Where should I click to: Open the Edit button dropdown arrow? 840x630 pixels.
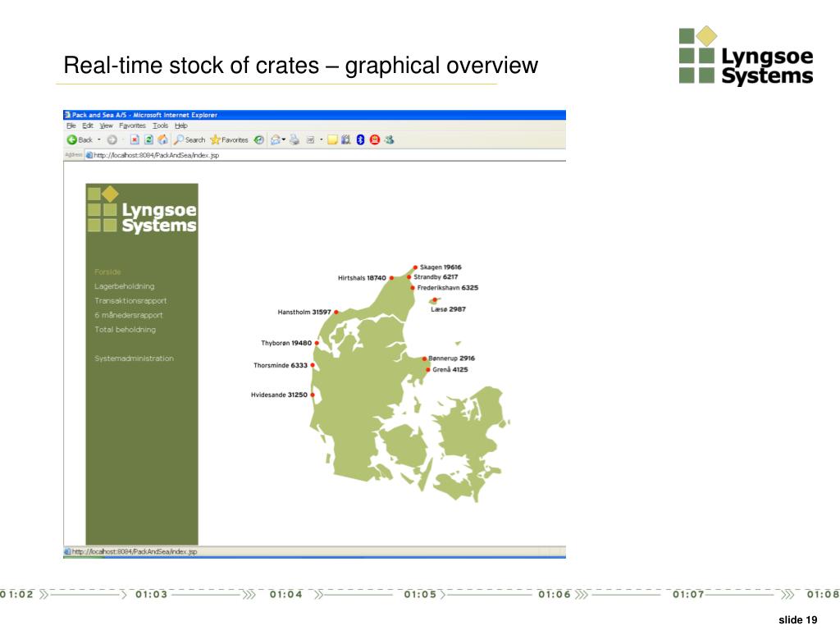click(x=321, y=139)
